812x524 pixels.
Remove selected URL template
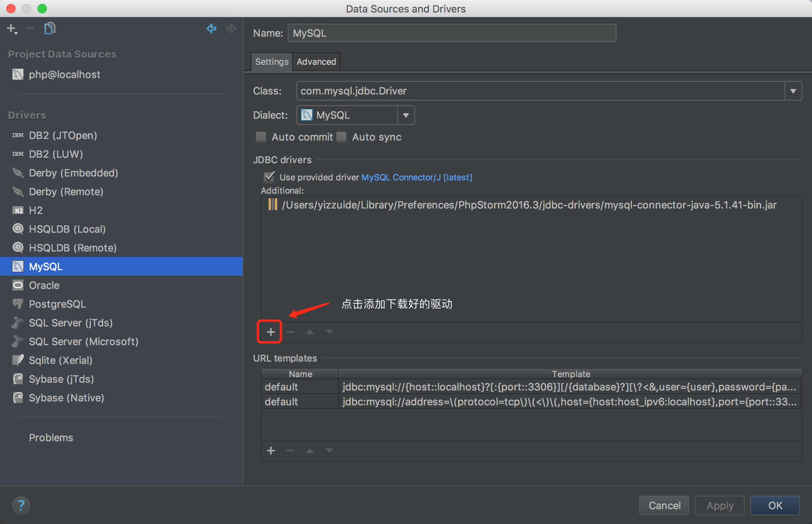290,451
